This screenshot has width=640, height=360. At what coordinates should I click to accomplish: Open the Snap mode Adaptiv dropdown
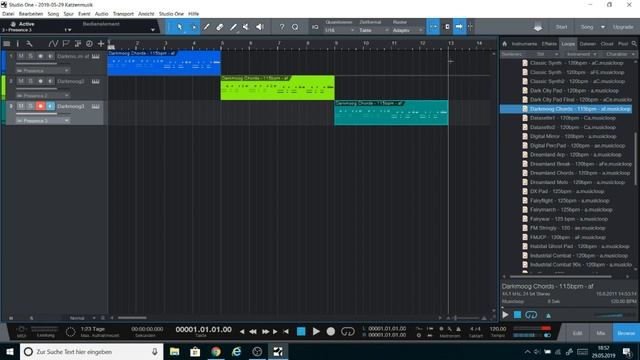407,30
